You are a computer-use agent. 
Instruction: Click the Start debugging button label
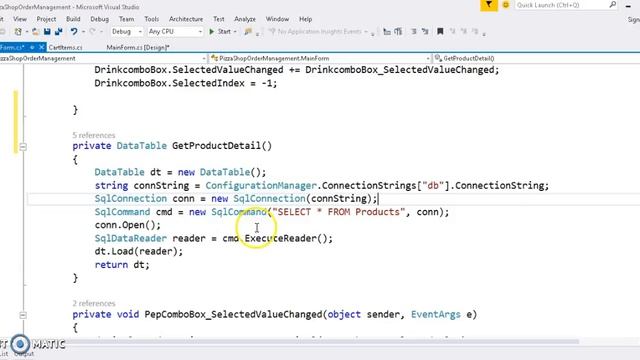click(224, 31)
